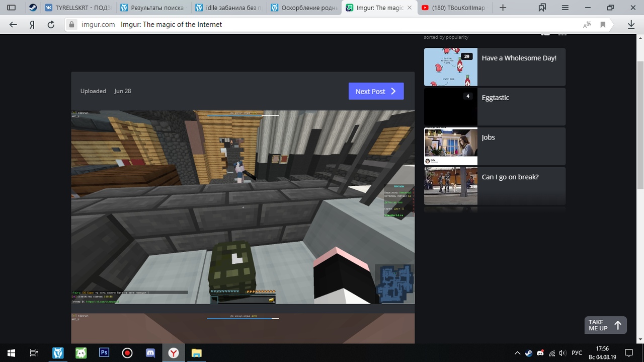
Task: Open the Jobs post thumbnail
Action: coord(451,146)
